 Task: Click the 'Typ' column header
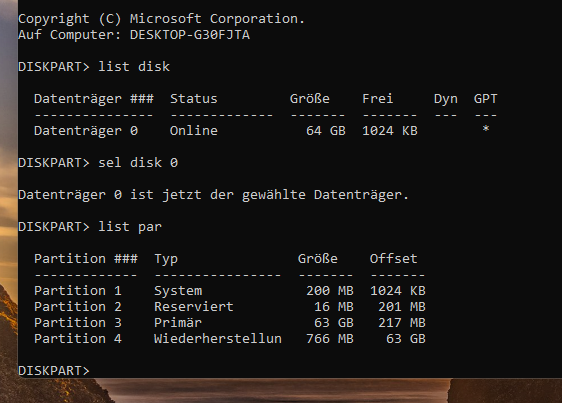tap(166, 259)
